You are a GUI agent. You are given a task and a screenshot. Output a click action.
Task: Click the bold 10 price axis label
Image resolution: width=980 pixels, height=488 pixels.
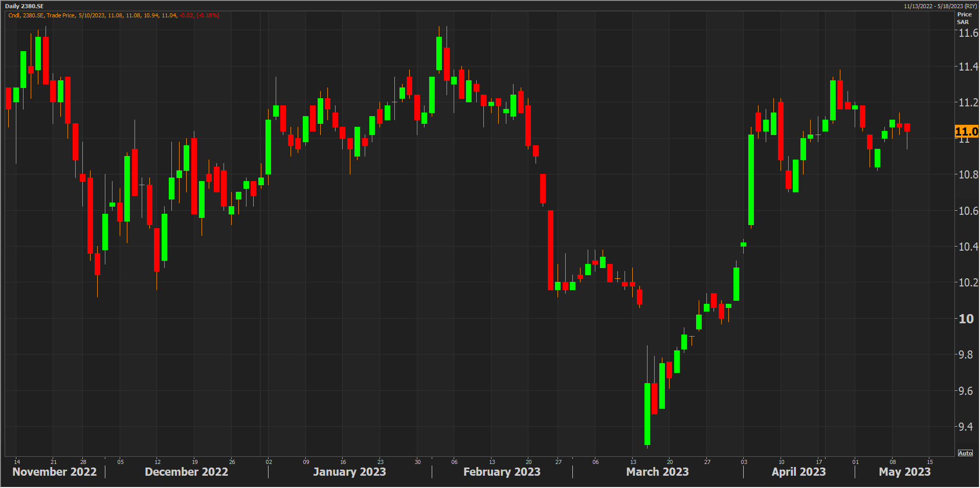click(966, 319)
